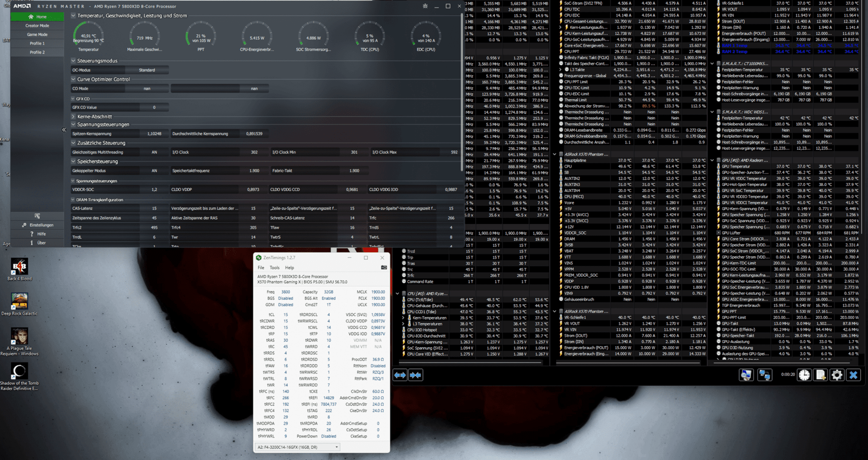Viewport: 868px width, 460px height.
Task: Click sidebar icon above Einstellungen in Ryzen Master
Action: [37, 216]
